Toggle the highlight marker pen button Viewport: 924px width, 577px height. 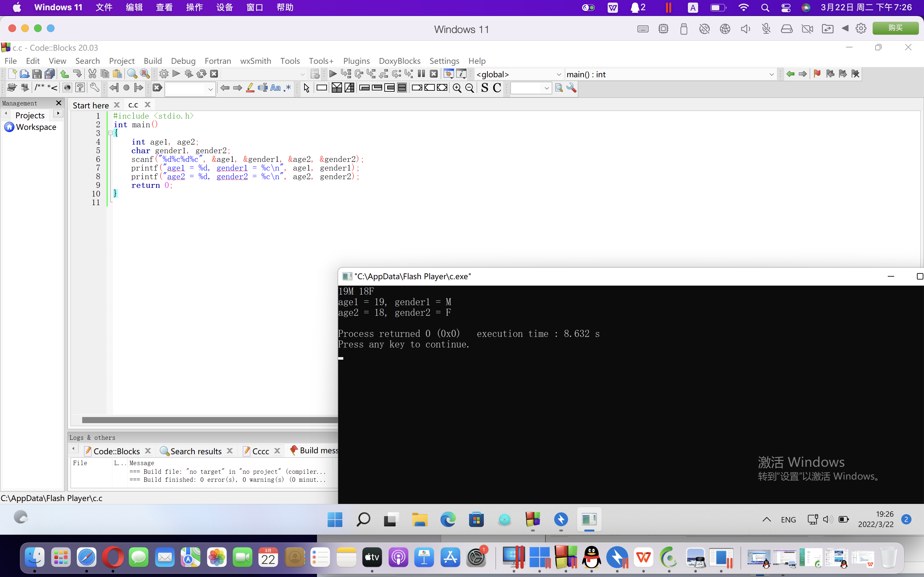tap(250, 88)
